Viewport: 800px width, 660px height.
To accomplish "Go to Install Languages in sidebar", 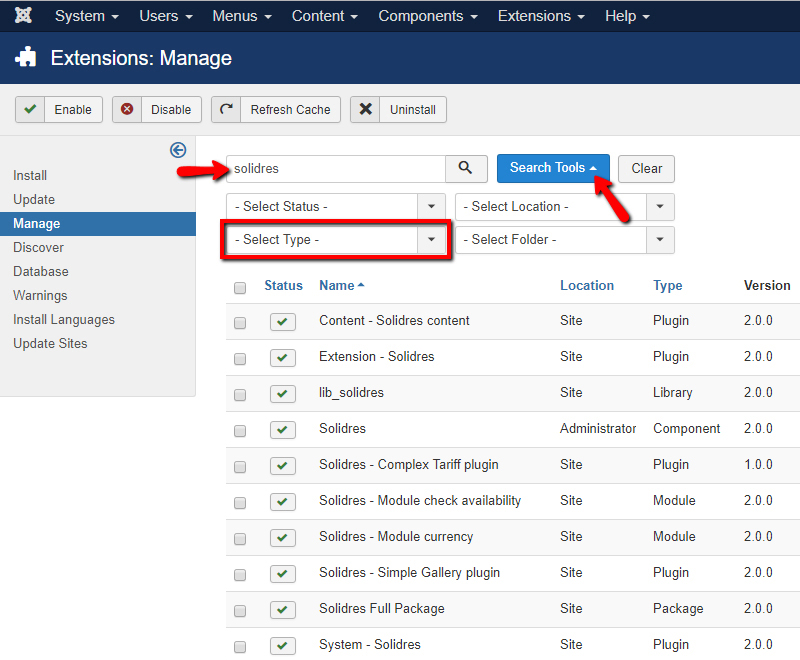I will point(64,319).
